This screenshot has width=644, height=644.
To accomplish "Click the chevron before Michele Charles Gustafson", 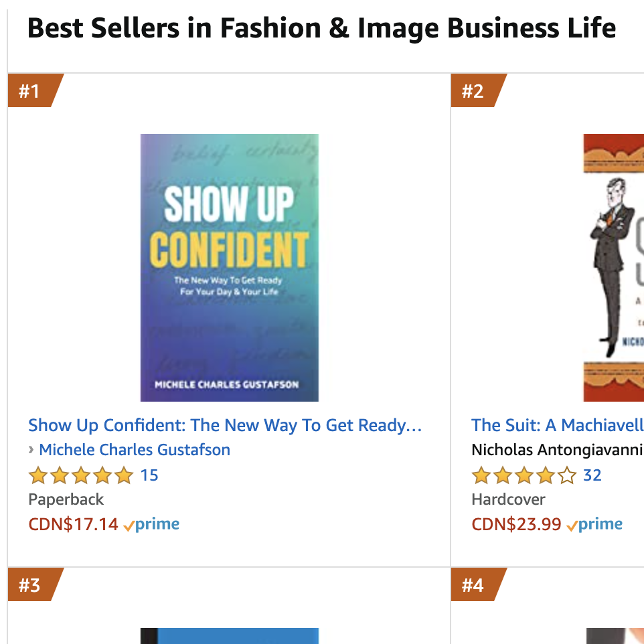I will click(x=31, y=450).
